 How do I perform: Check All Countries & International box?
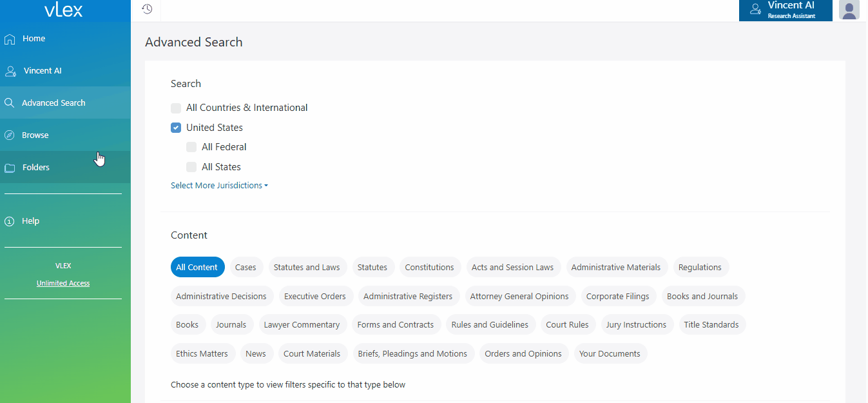pyautogui.click(x=176, y=108)
